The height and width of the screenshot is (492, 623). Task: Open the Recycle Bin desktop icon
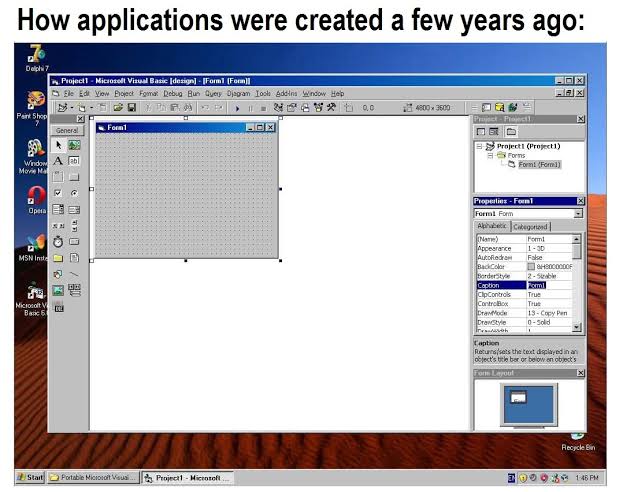578,442
